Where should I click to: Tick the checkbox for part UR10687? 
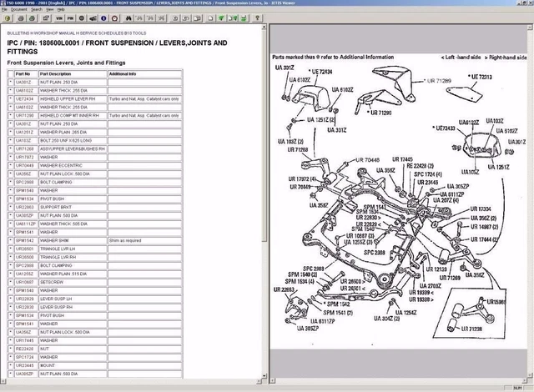tap(11, 282)
